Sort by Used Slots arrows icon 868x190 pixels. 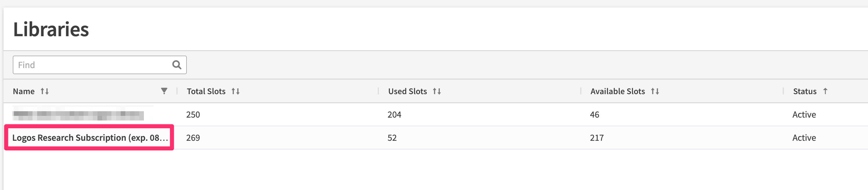(437, 91)
